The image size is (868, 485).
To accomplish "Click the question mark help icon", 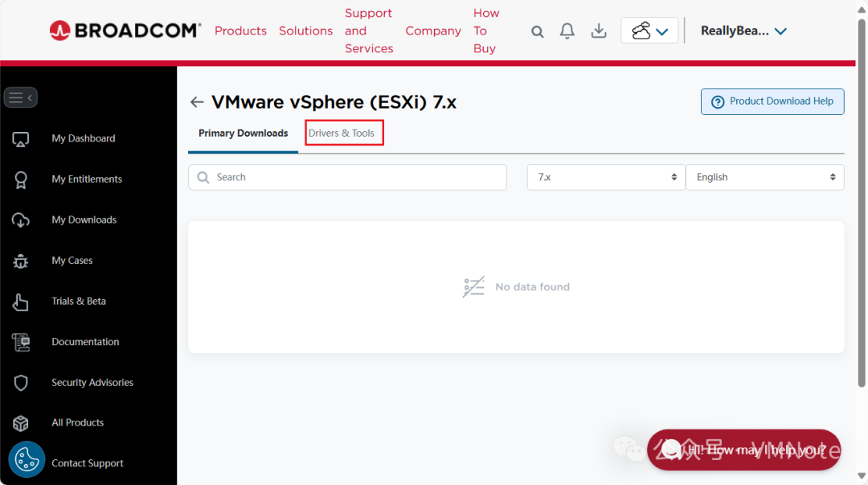I will pyautogui.click(x=718, y=102).
